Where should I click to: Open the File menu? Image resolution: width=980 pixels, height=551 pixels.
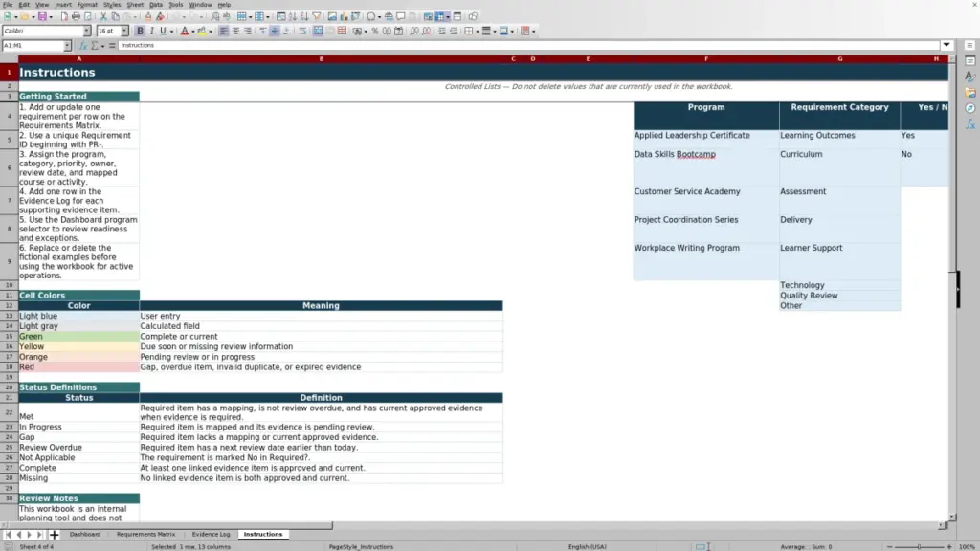point(8,5)
